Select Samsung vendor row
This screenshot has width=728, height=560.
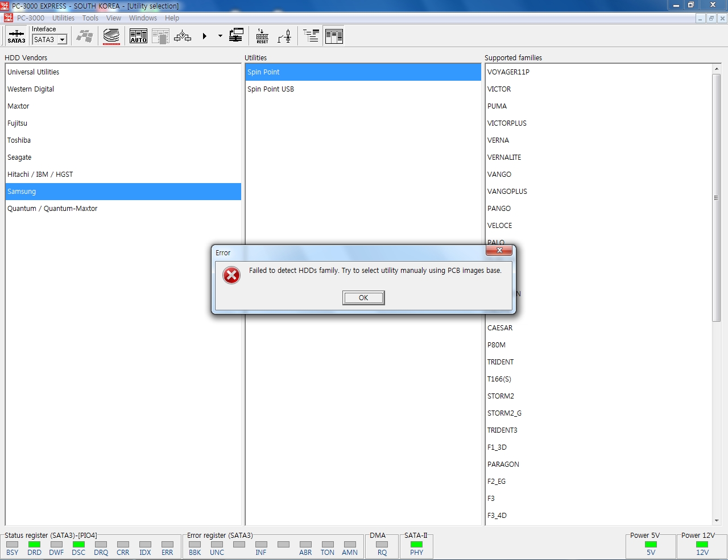[x=123, y=192]
